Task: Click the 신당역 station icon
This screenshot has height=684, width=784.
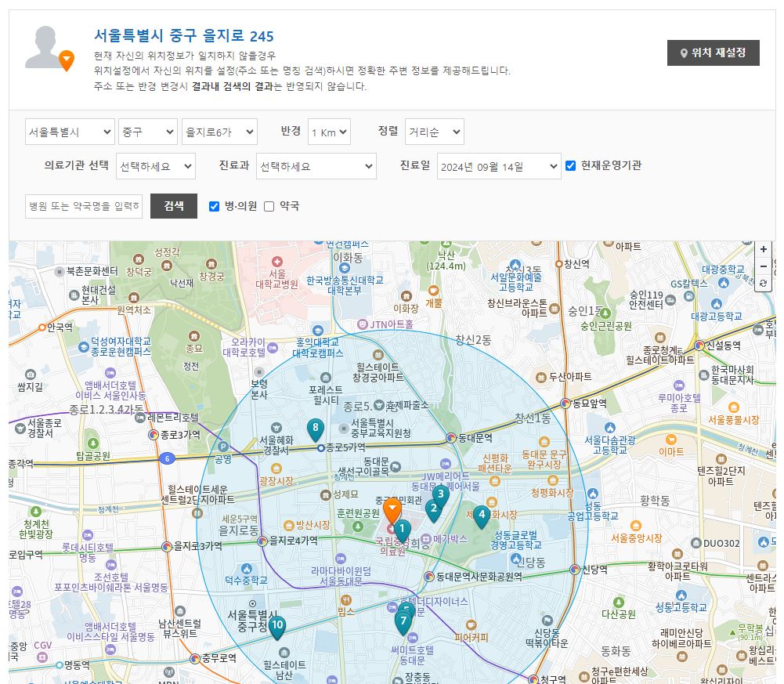Action: pos(575,570)
